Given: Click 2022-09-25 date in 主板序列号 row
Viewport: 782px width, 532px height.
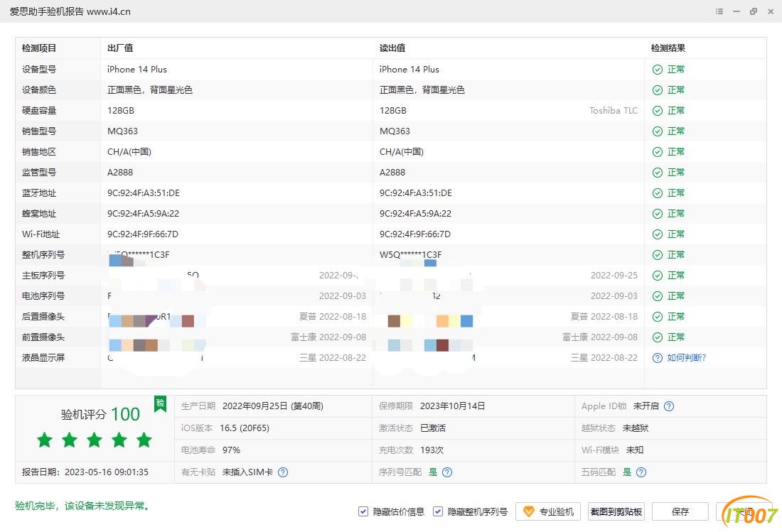Looking at the screenshot, I should pos(614,276).
